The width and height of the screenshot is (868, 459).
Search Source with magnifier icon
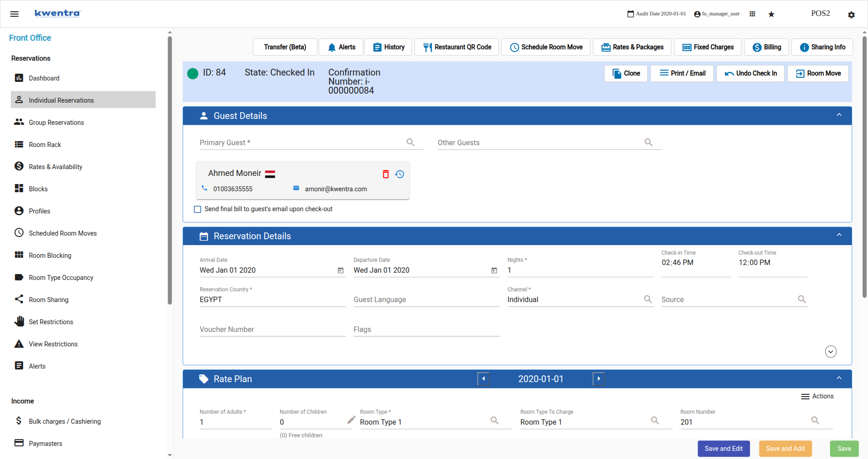[802, 299]
